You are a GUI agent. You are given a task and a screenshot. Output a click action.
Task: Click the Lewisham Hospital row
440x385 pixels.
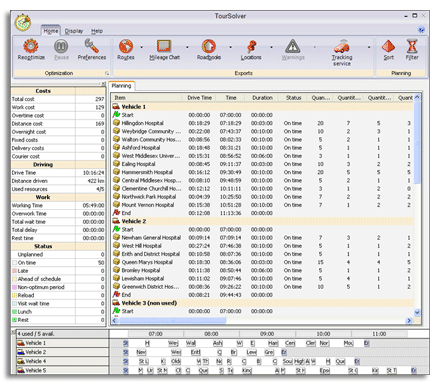point(262,278)
